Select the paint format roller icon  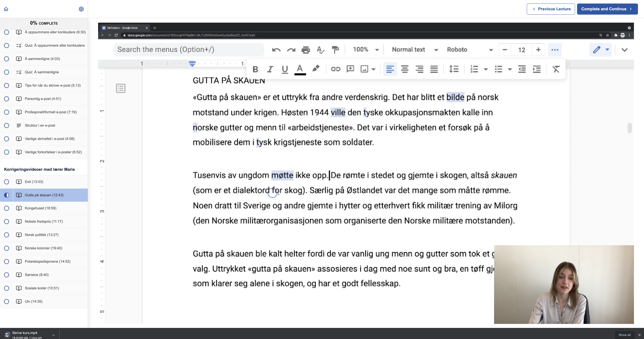click(335, 50)
